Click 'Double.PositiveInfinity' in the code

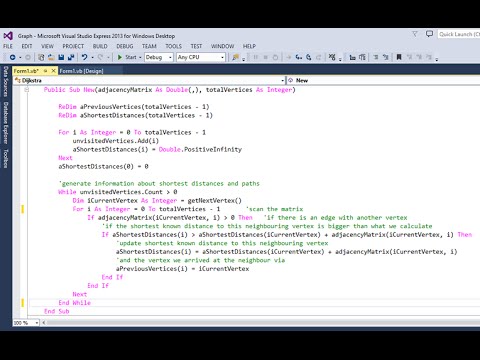point(200,149)
